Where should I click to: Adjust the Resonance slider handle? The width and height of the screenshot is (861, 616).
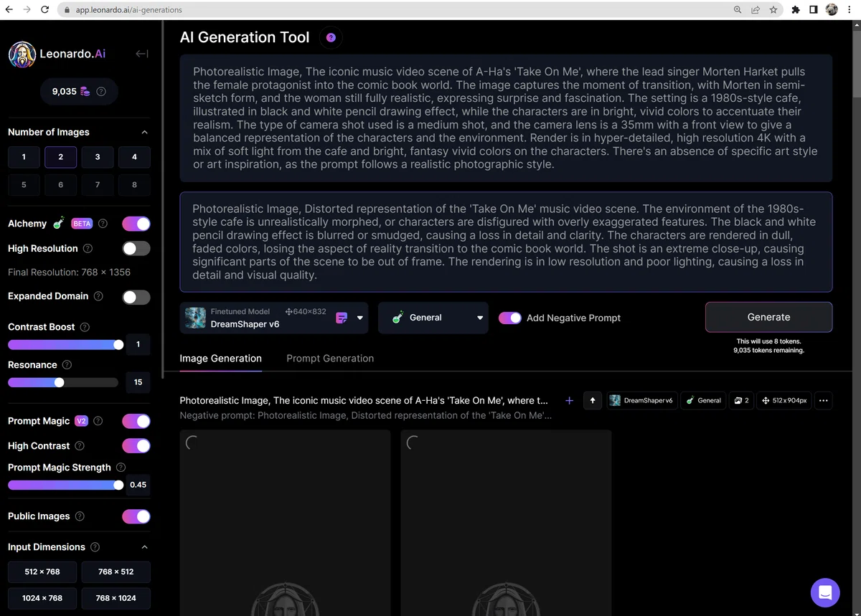tap(60, 382)
